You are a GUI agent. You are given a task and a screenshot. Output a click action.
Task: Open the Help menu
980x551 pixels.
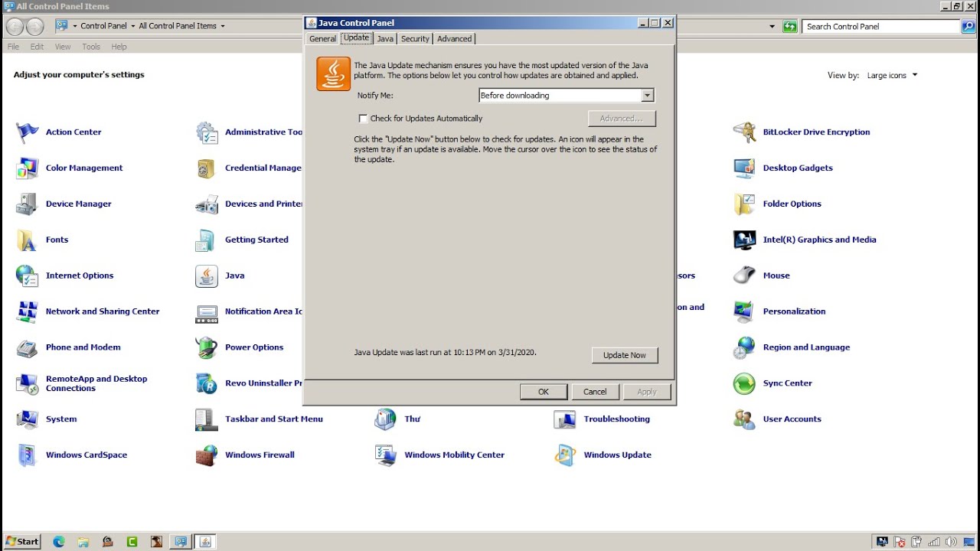pyautogui.click(x=119, y=47)
